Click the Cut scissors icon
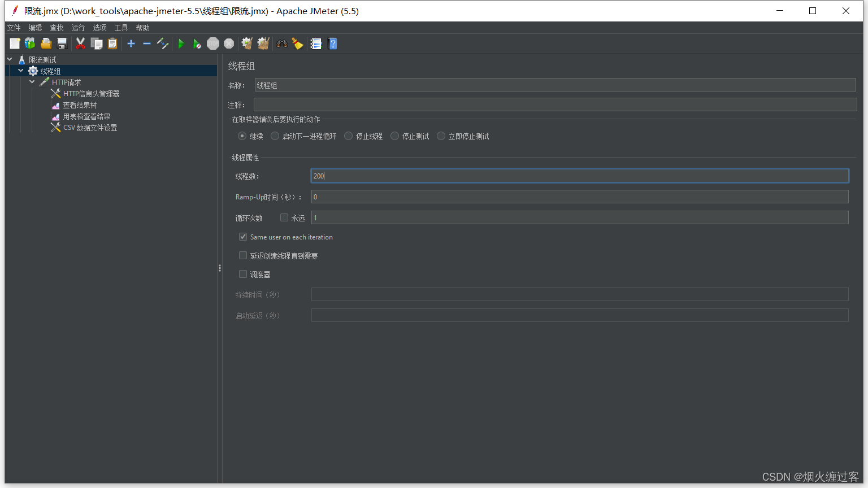 (x=80, y=43)
